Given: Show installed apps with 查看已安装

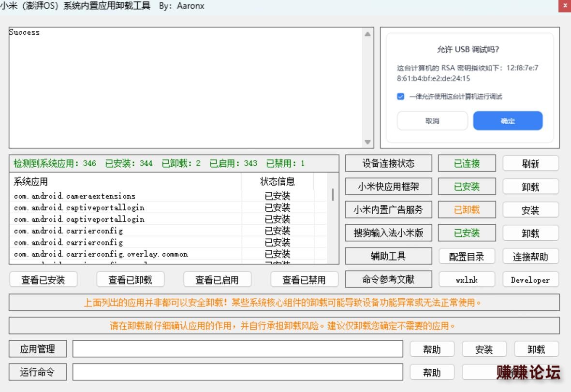Looking at the screenshot, I should (x=43, y=280).
